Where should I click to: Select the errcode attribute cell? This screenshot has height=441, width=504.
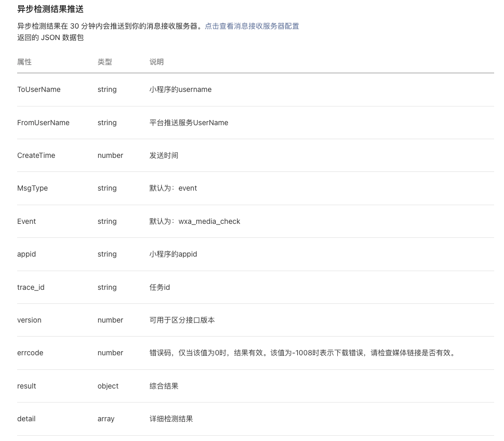(x=30, y=353)
